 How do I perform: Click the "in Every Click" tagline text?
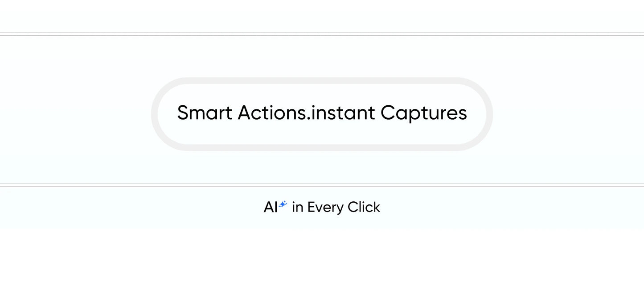(336, 208)
